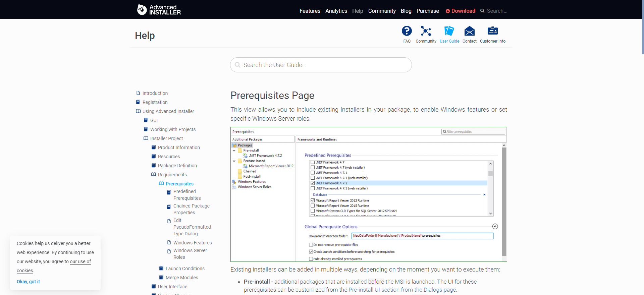This screenshot has width=644, height=295.
Task: Click the Resources book icon
Action: pos(154,156)
